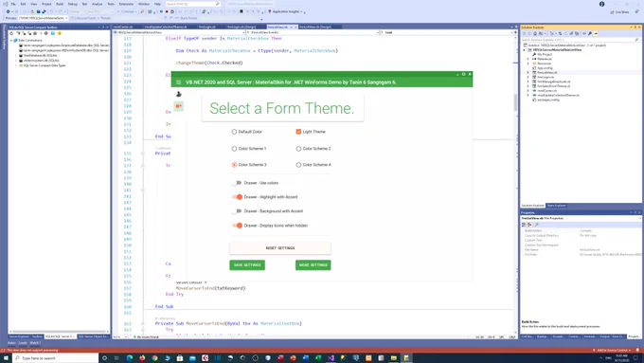Screen dimensions: 644x363
Task: Open Windows Start menu
Action: (x=6, y=358)
